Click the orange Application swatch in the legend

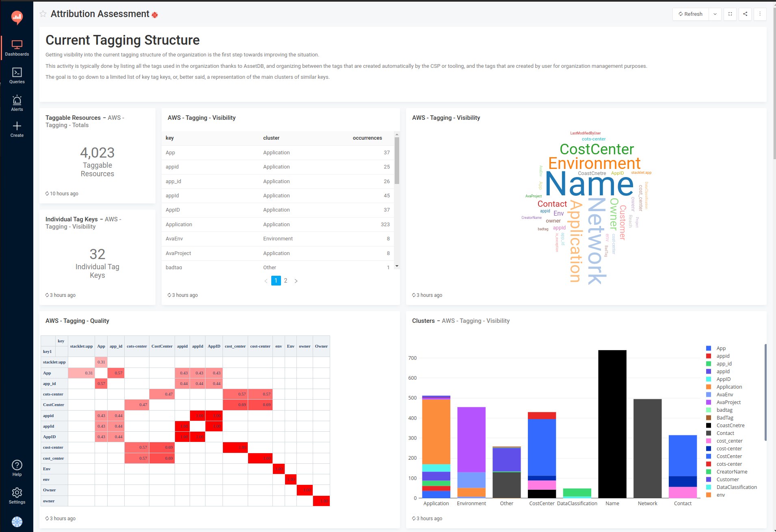pos(708,387)
